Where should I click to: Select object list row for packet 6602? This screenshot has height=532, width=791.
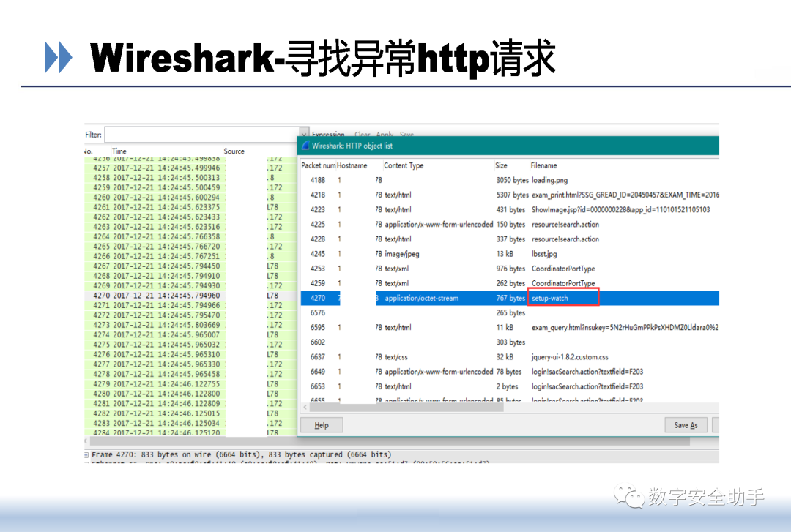(510, 342)
